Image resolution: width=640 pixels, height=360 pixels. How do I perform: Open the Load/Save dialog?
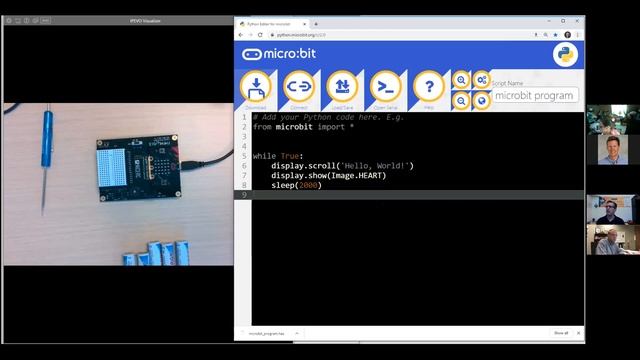coord(342,87)
